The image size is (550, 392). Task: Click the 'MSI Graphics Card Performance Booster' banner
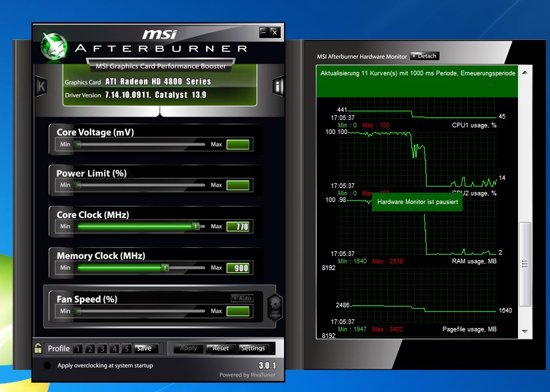coord(161,66)
